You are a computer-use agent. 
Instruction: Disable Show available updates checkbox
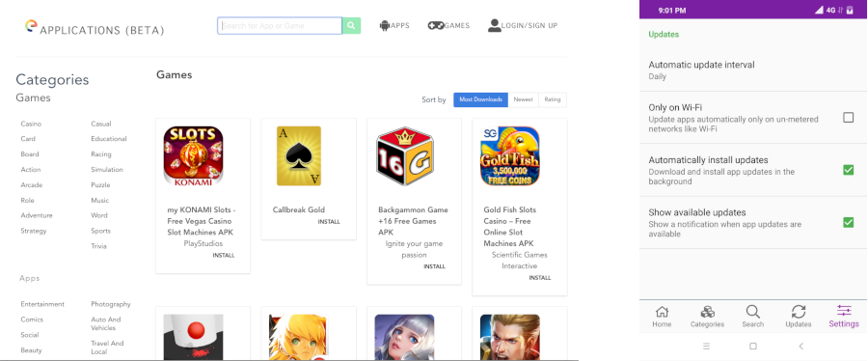click(848, 223)
